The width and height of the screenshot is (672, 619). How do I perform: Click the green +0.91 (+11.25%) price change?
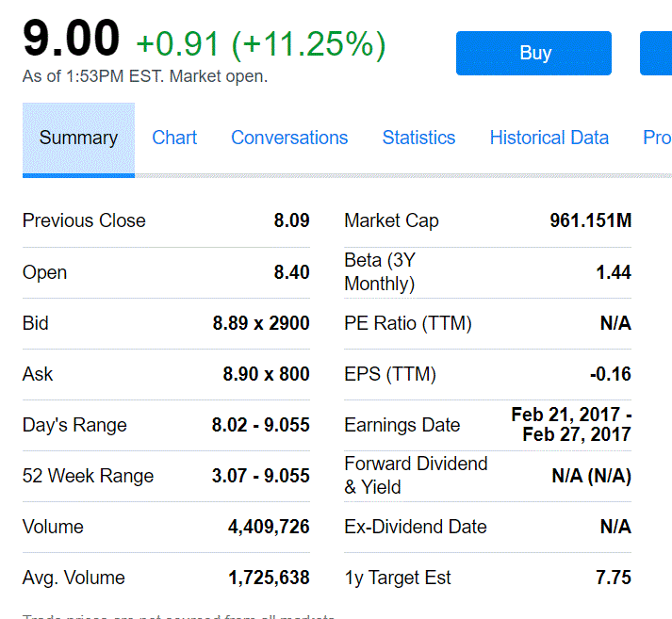[260, 44]
